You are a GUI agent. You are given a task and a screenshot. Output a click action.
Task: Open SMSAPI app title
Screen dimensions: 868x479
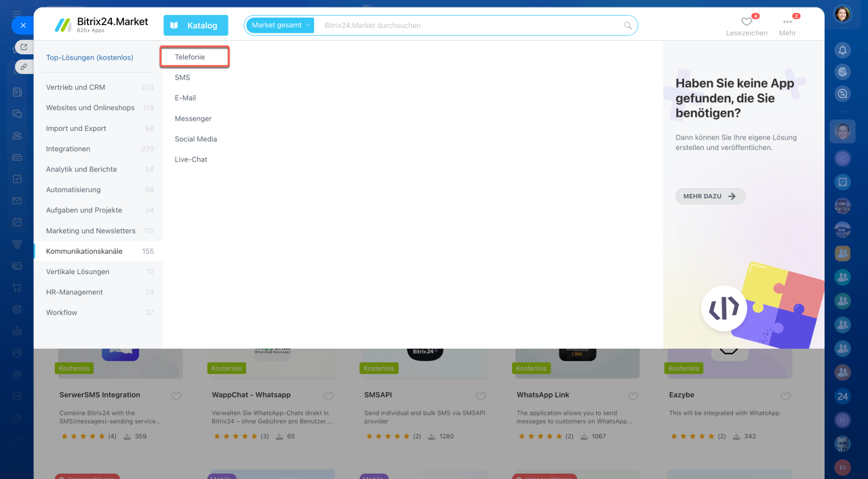[x=378, y=395]
